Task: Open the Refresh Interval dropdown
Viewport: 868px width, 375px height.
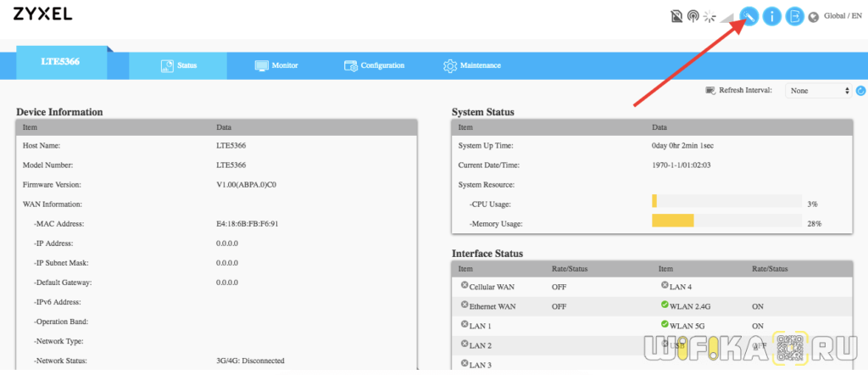Action: 819,91
